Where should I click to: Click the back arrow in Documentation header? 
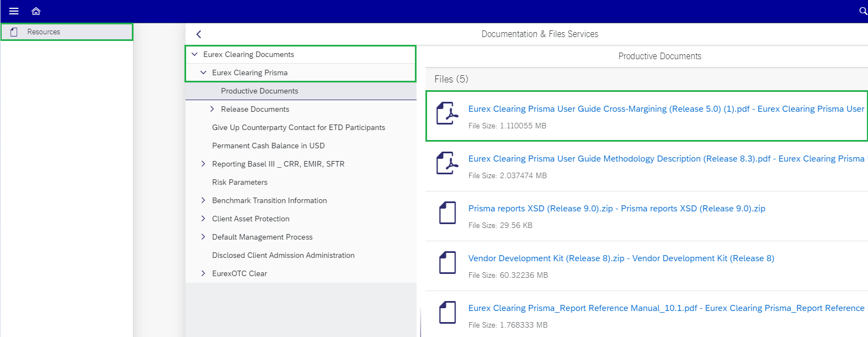tap(199, 34)
